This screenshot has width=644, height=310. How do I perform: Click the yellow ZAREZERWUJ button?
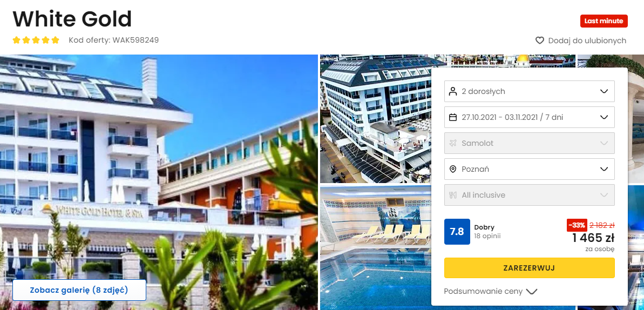(530, 268)
